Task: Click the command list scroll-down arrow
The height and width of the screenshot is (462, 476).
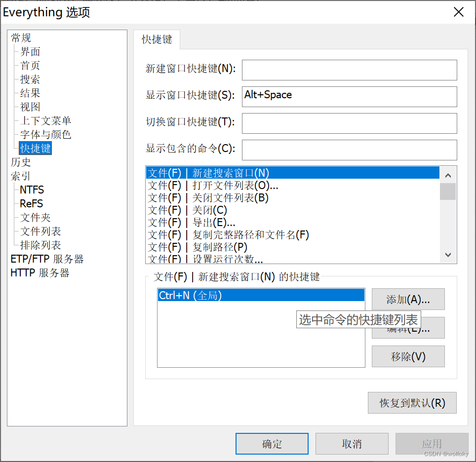Action: [448, 255]
